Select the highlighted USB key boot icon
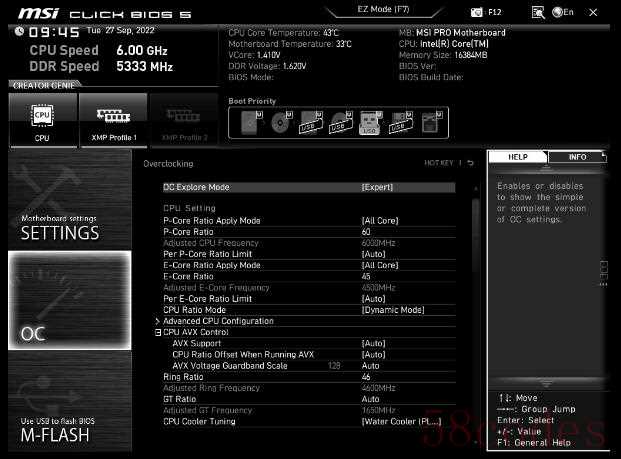Screen dimensions: 621x459 click(x=370, y=123)
